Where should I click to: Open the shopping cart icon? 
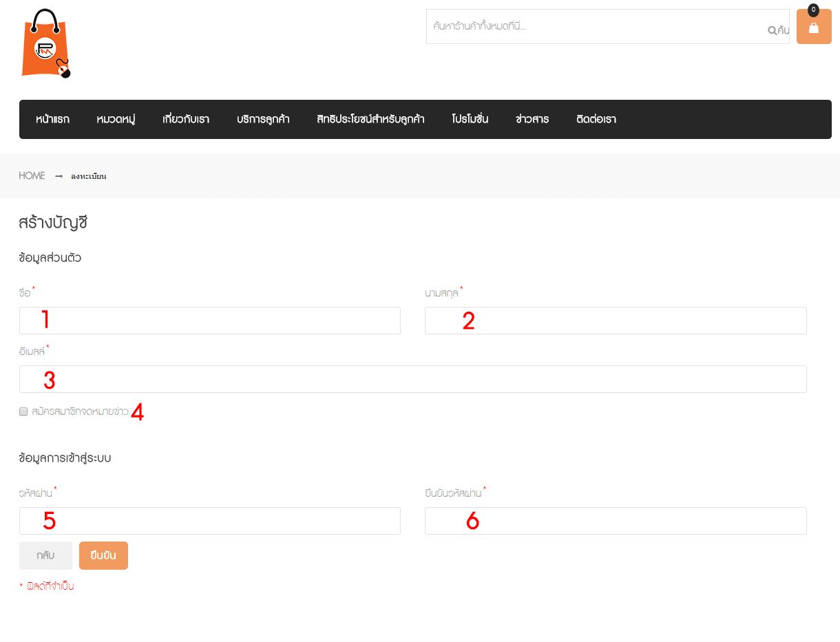point(813,27)
